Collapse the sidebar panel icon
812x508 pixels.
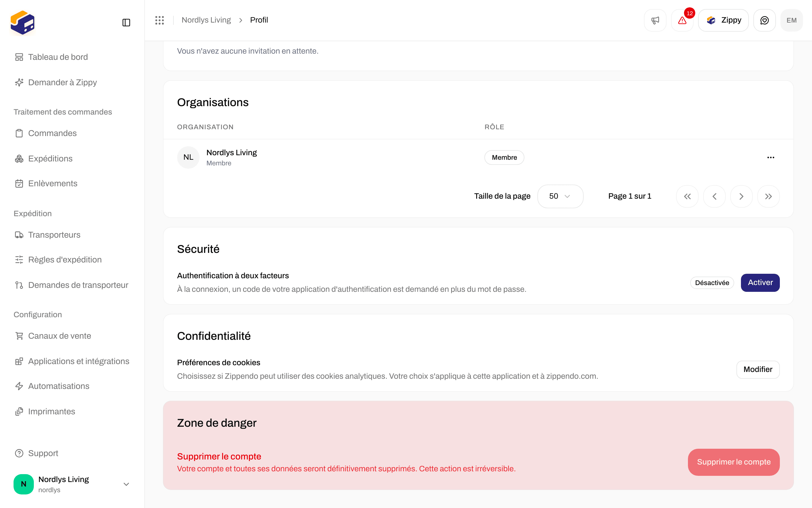(126, 23)
